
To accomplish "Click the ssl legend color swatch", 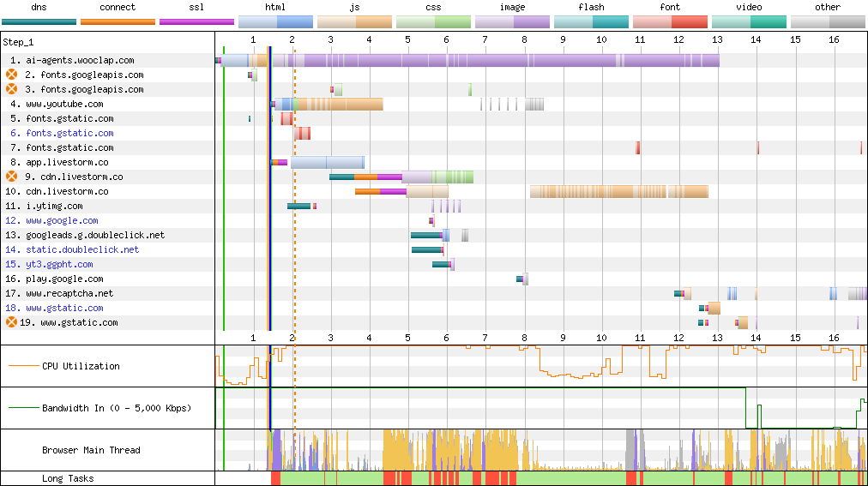I will (x=196, y=21).
